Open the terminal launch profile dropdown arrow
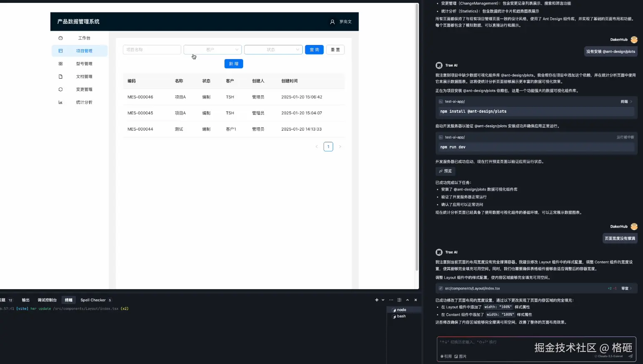The width and height of the screenshot is (643, 364). [383, 300]
